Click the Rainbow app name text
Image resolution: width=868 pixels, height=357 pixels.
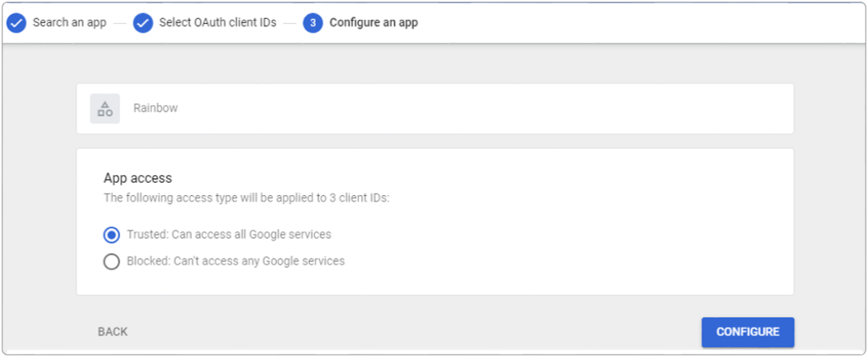click(155, 108)
